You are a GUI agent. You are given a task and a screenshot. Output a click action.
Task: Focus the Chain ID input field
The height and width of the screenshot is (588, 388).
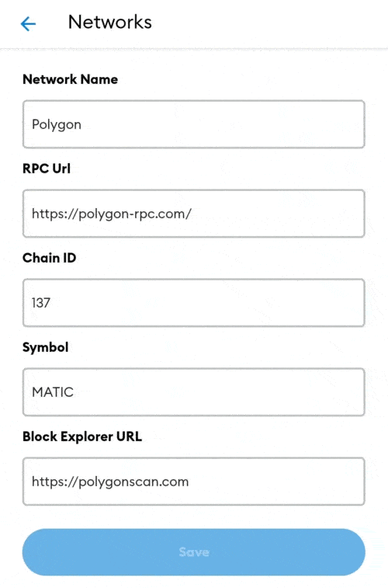194,303
